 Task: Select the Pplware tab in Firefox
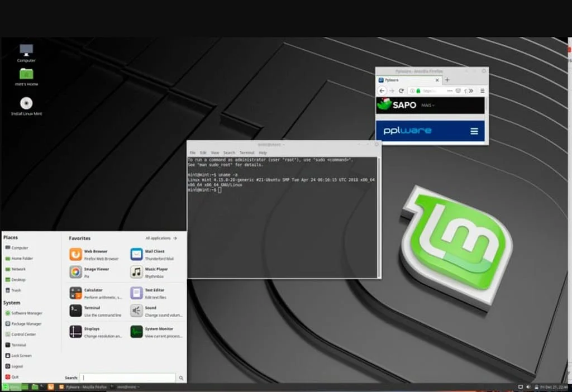point(409,80)
